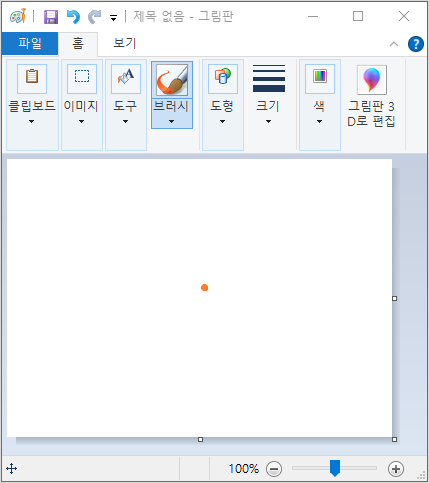
Task: Zoom in with the plus button
Action: click(x=396, y=469)
